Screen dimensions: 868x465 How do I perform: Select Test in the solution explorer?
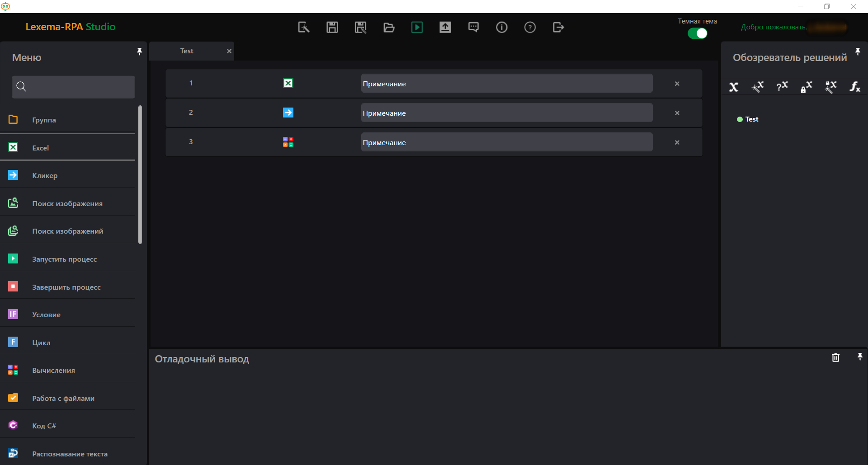click(x=751, y=119)
